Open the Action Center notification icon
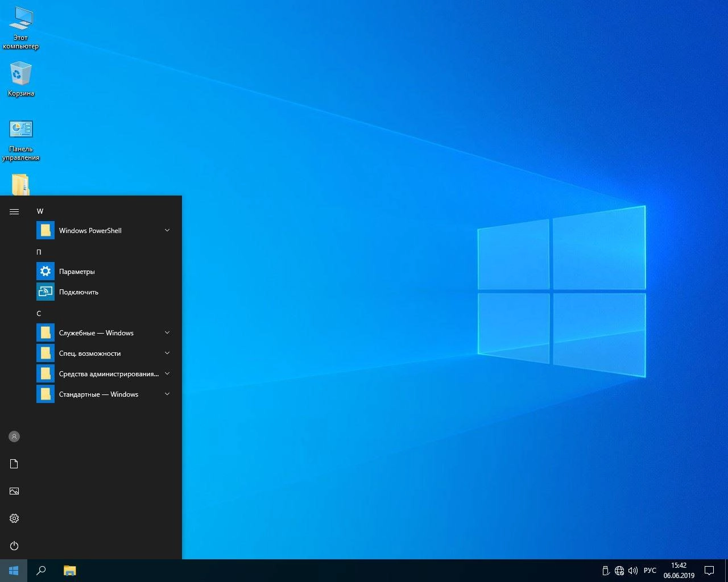Viewport: 728px width, 582px height. [709, 571]
